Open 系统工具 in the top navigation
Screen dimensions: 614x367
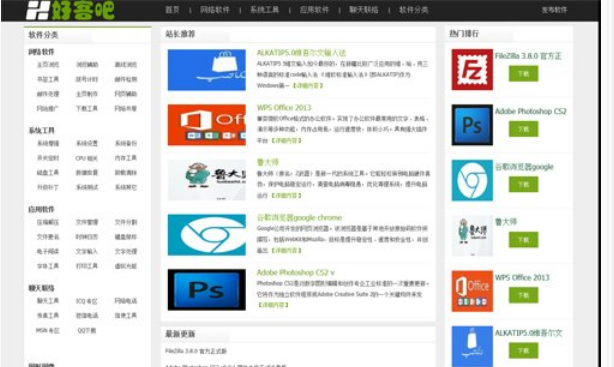[x=265, y=10]
